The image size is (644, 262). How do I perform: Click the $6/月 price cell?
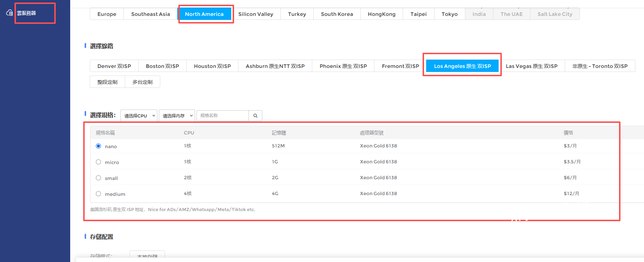pos(570,178)
